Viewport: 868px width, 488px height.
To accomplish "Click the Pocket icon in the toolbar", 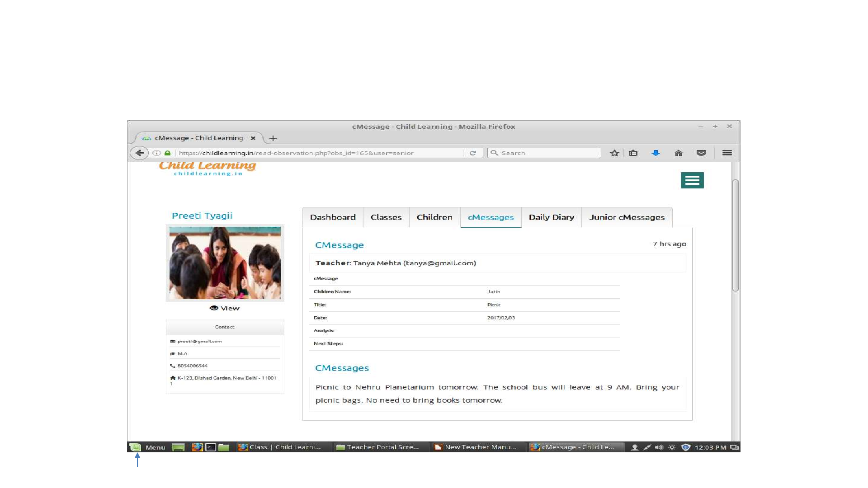I will (701, 153).
